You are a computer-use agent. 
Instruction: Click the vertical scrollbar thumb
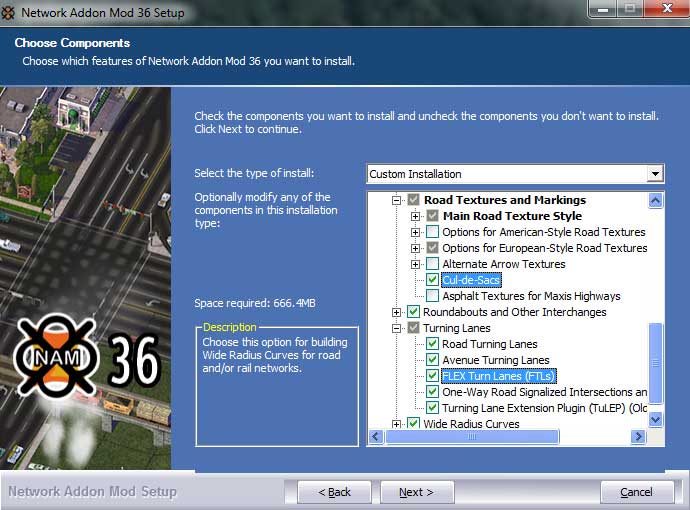coord(655,363)
